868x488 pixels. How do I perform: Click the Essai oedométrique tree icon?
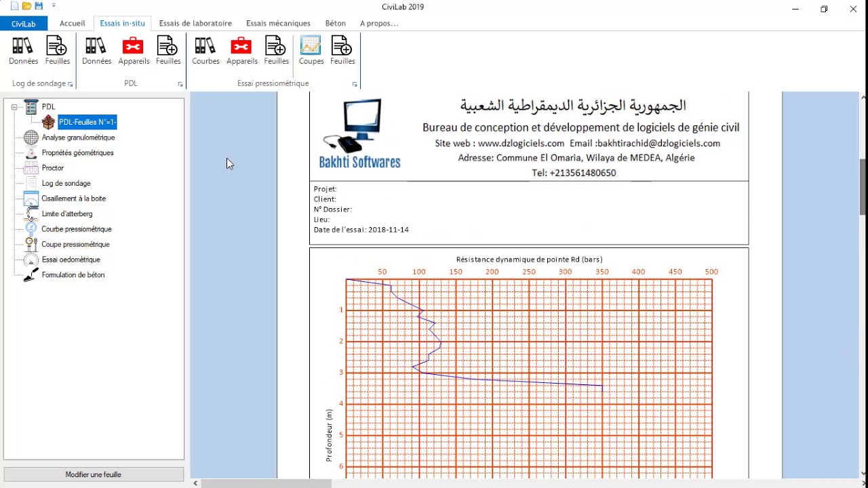tap(31, 260)
